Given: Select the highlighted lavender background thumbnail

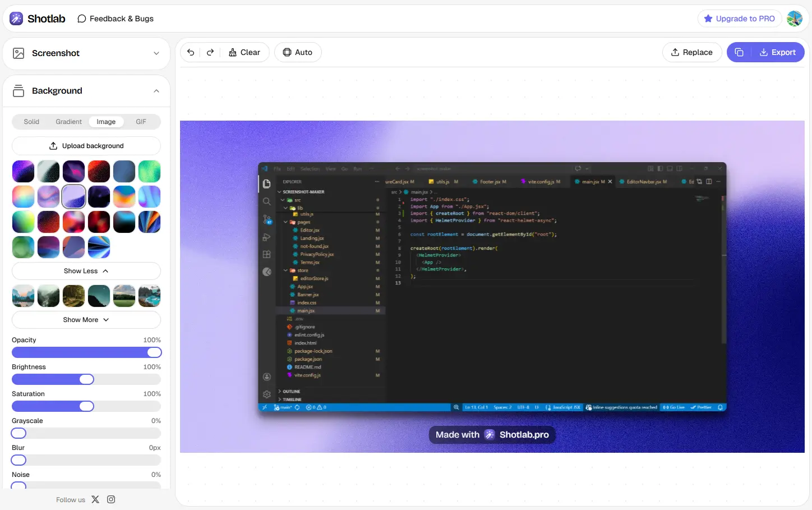Looking at the screenshot, I should click(x=73, y=196).
